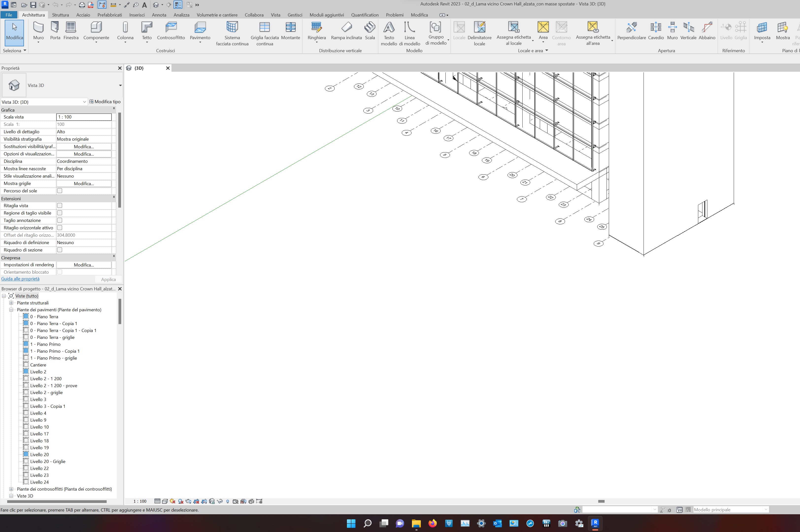The height and width of the screenshot is (532, 800).
Task: Select the Cavedio shaft opening tool
Action: 656,31
